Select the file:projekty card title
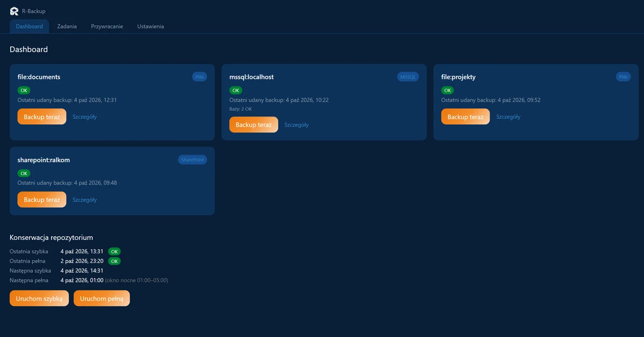Image resolution: width=644 pixels, height=337 pixels. pos(459,77)
